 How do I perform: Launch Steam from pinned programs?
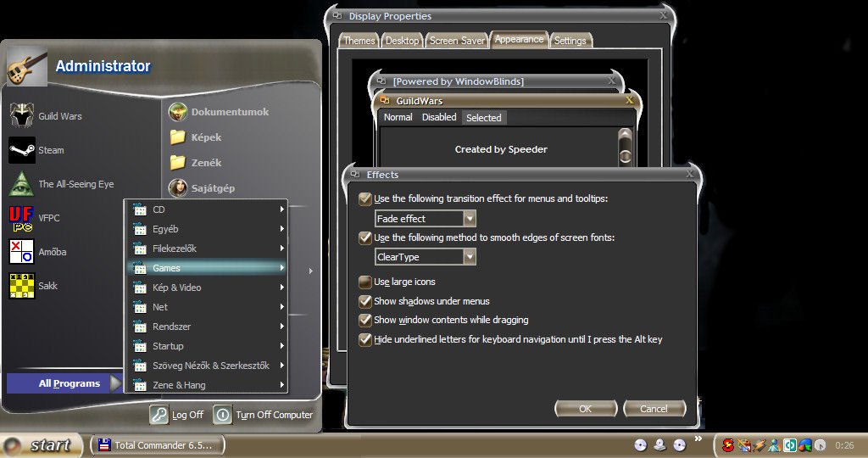click(x=51, y=150)
